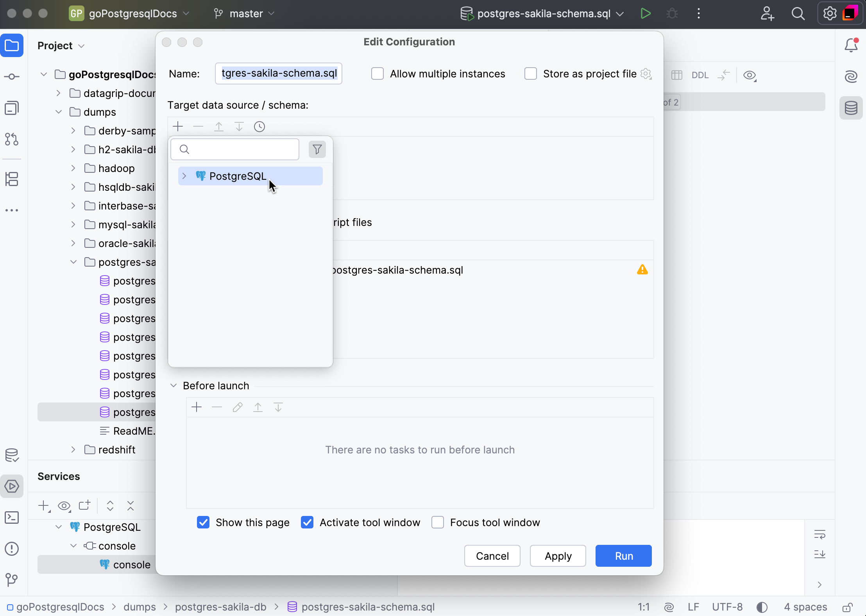
Task: Start debugging with the bug icon
Action: (672, 13)
